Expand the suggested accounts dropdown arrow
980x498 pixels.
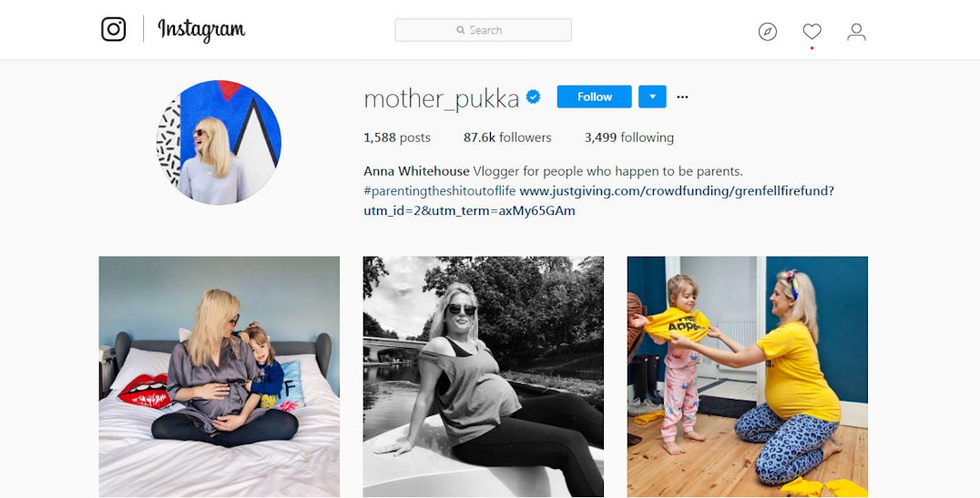click(x=652, y=97)
